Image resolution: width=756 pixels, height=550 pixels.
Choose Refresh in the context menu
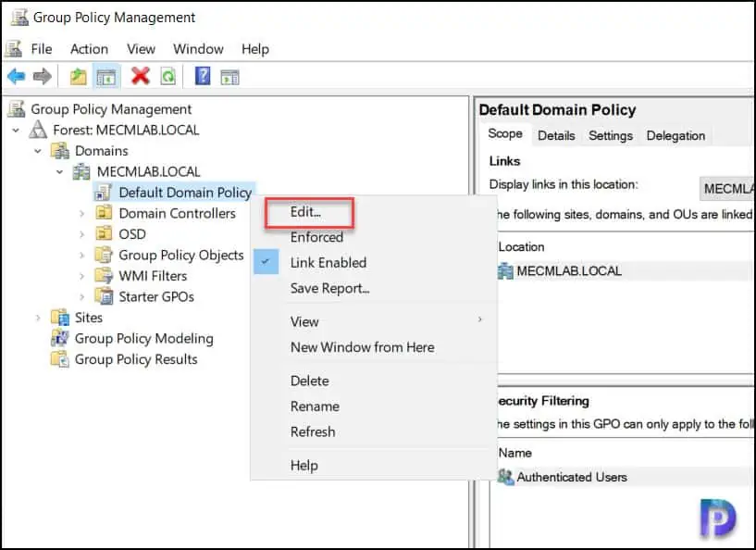click(x=313, y=431)
